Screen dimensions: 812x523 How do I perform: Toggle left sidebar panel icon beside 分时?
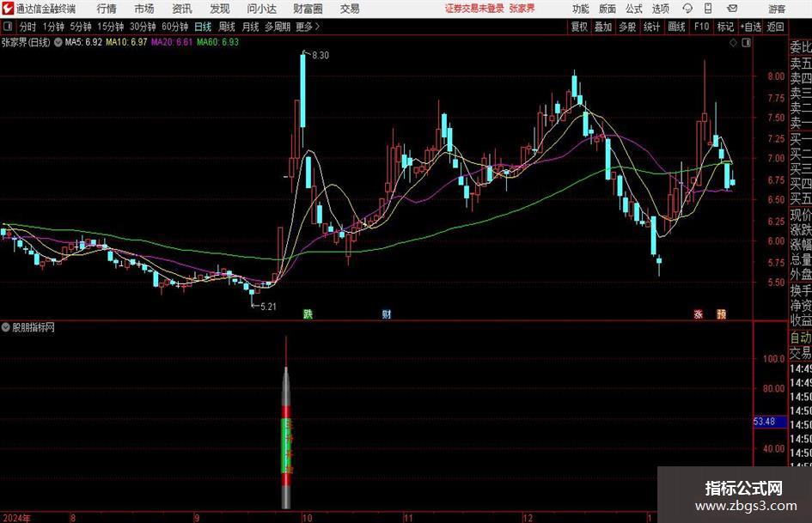click(7, 27)
